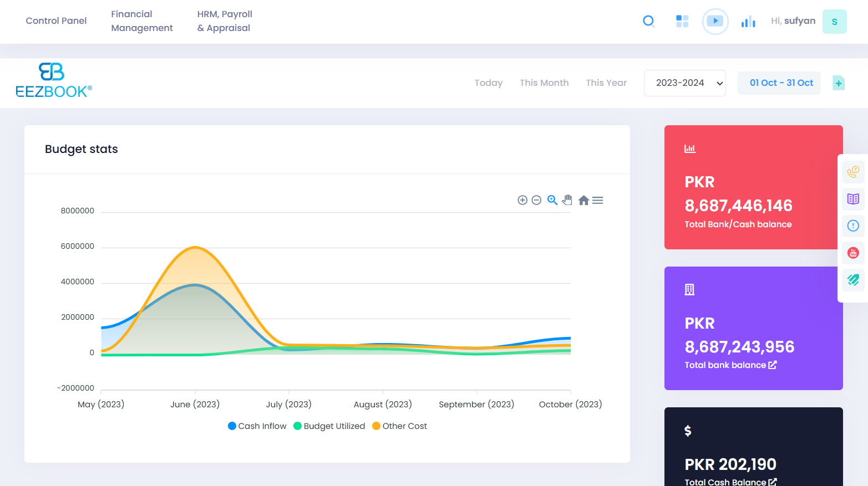Screen dimensions: 868x486
Task: Activate the chart selection zoom tool
Action: pyautogui.click(x=552, y=199)
